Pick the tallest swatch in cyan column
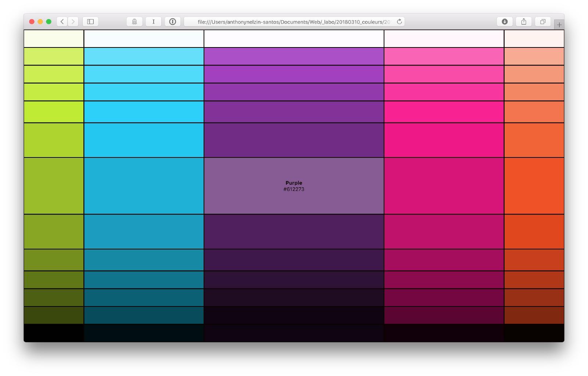The width and height of the screenshot is (588, 376). (x=144, y=186)
